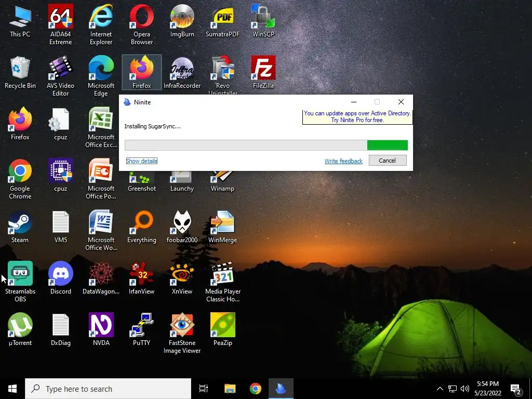
Task: Select the Launchy desktop shortcut
Action: [182, 182]
